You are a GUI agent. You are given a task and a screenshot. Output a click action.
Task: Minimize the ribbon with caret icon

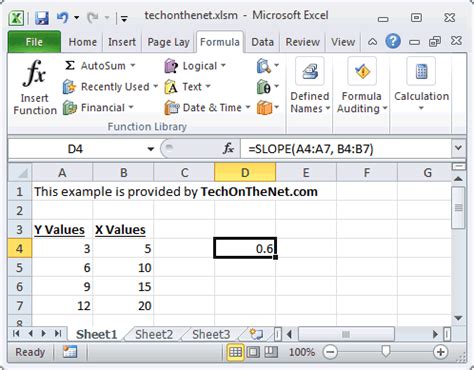[x=372, y=42]
